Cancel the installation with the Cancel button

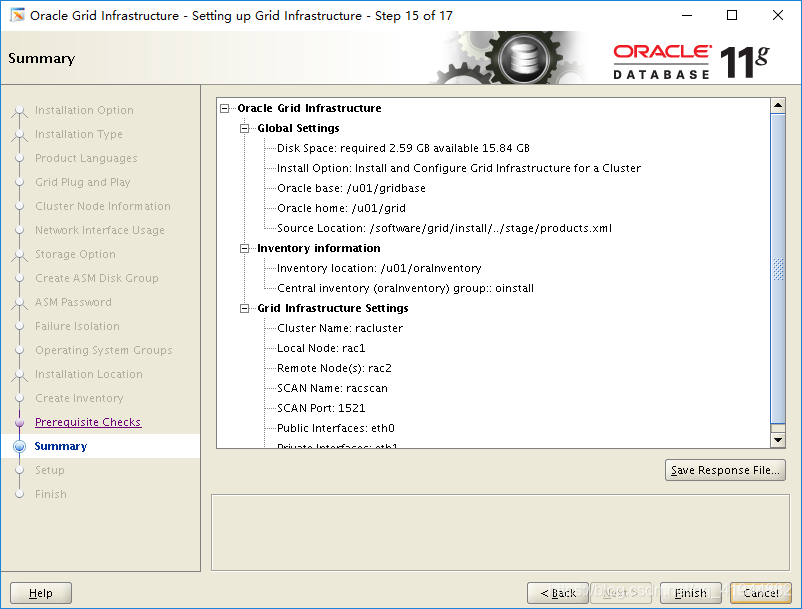click(761, 593)
